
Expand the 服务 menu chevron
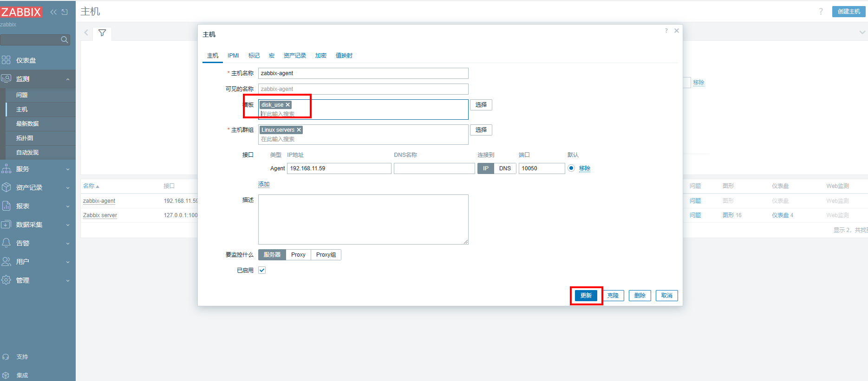click(68, 169)
